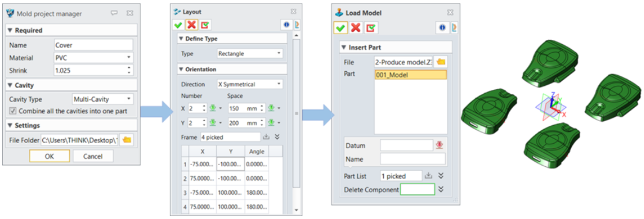The height and width of the screenshot is (219, 644).
Task: Click Name input field in Load Model
Action: (413, 159)
